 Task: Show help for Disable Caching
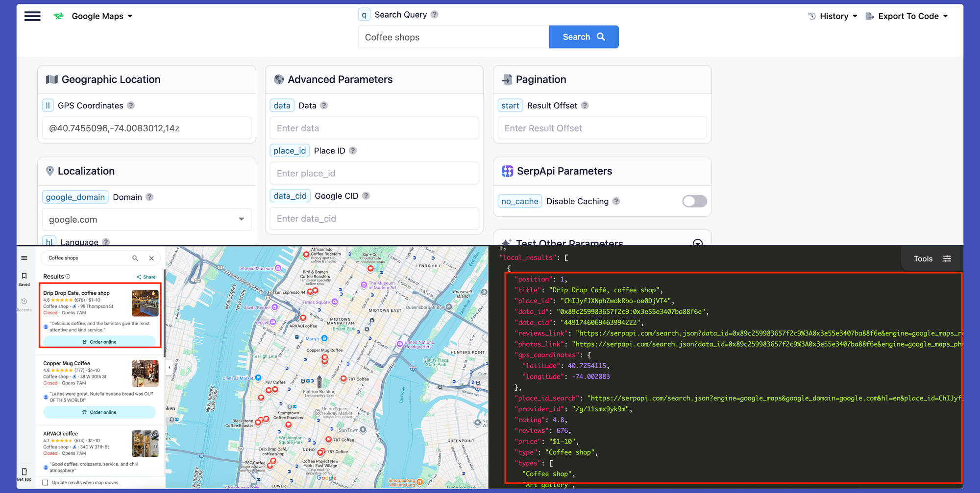pos(616,201)
